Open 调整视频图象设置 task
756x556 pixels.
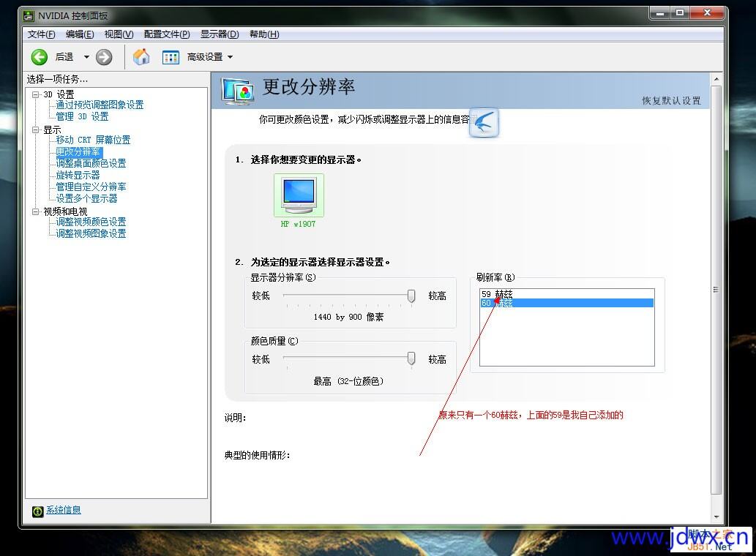(91, 233)
